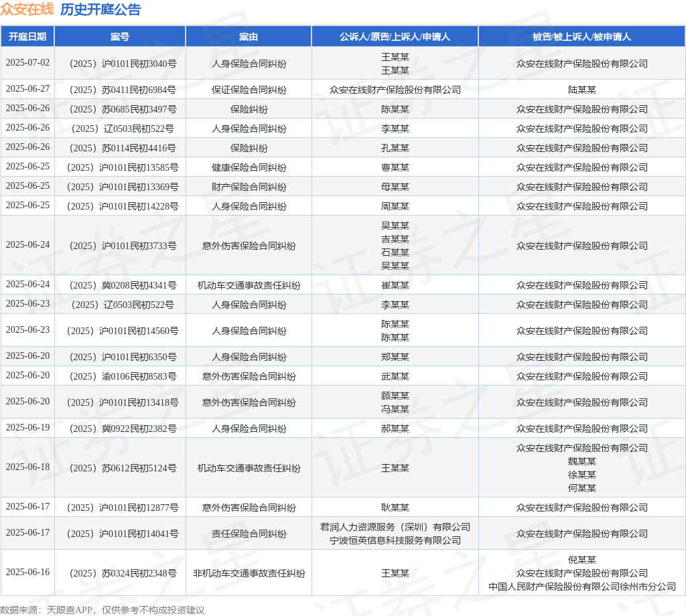Image resolution: width=686 pixels, height=616 pixels.
Task: Click plaintiff 崔某某
Action: tap(395, 285)
